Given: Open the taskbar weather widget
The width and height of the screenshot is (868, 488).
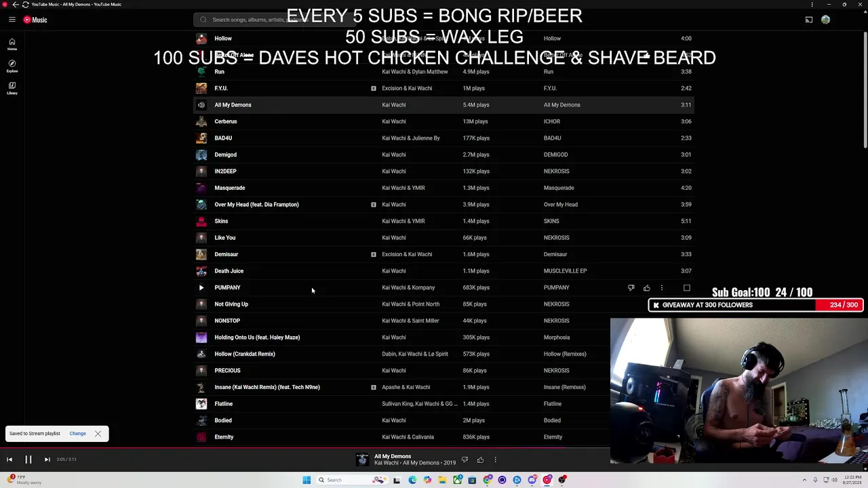Looking at the screenshot, I should [24, 480].
